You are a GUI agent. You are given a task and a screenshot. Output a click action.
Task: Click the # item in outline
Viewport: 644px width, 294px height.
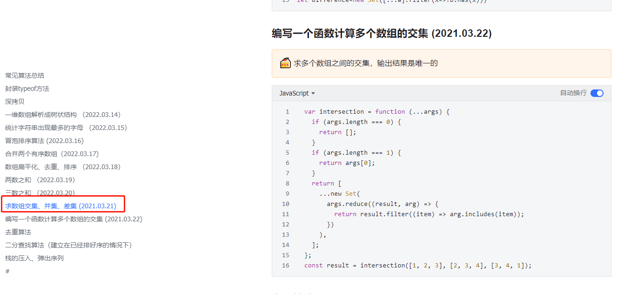tap(7, 271)
